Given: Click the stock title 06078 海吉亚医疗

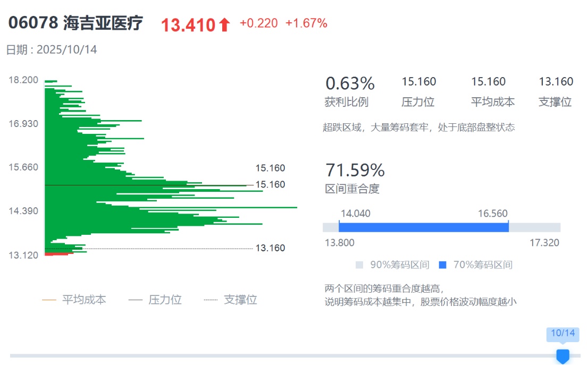Looking at the screenshot, I should [x=75, y=23].
